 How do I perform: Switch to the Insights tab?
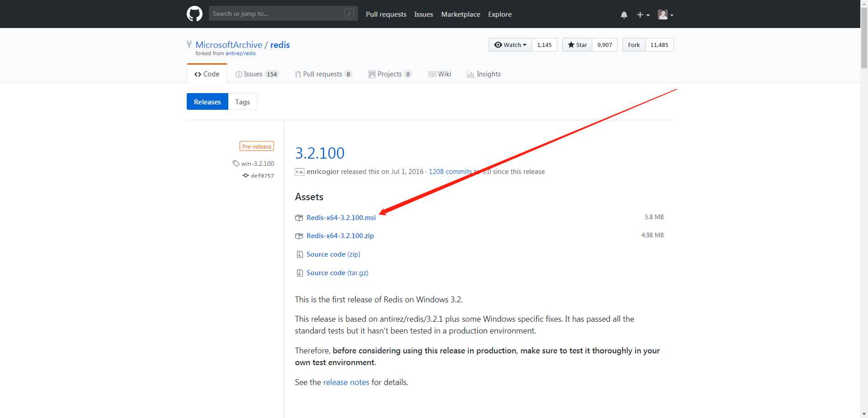(x=484, y=74)
